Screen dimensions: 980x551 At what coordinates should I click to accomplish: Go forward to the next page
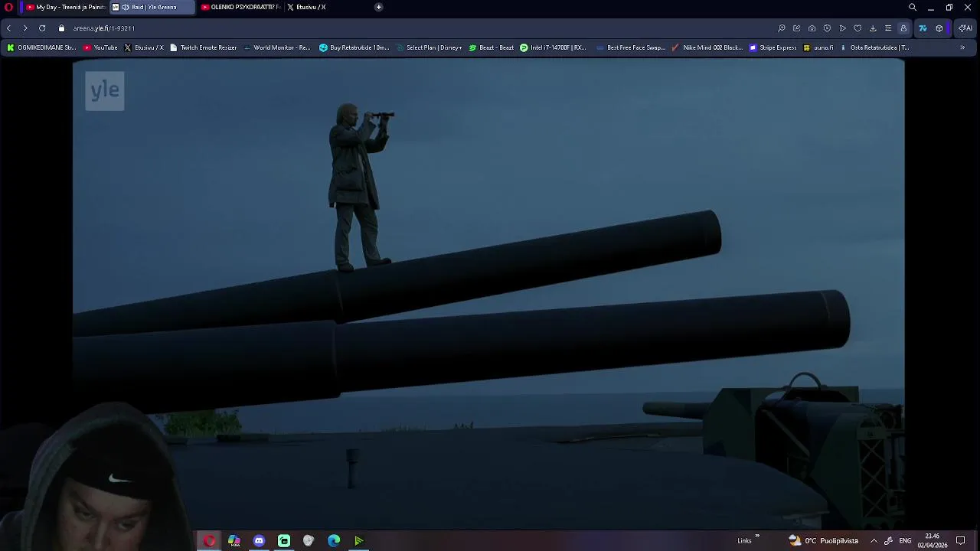coord(25,28)
